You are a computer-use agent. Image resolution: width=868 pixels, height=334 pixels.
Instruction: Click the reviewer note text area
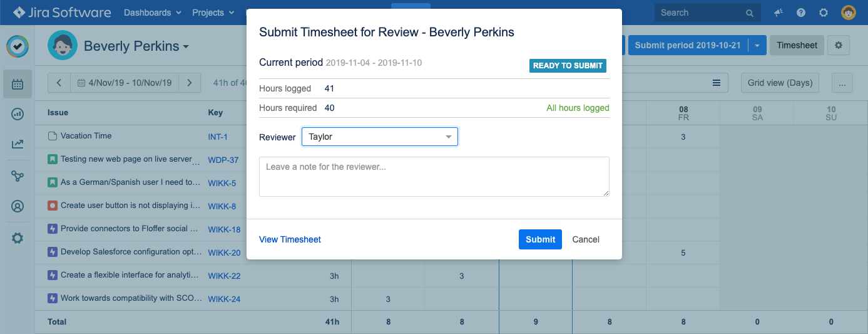(x=434, y=177)
